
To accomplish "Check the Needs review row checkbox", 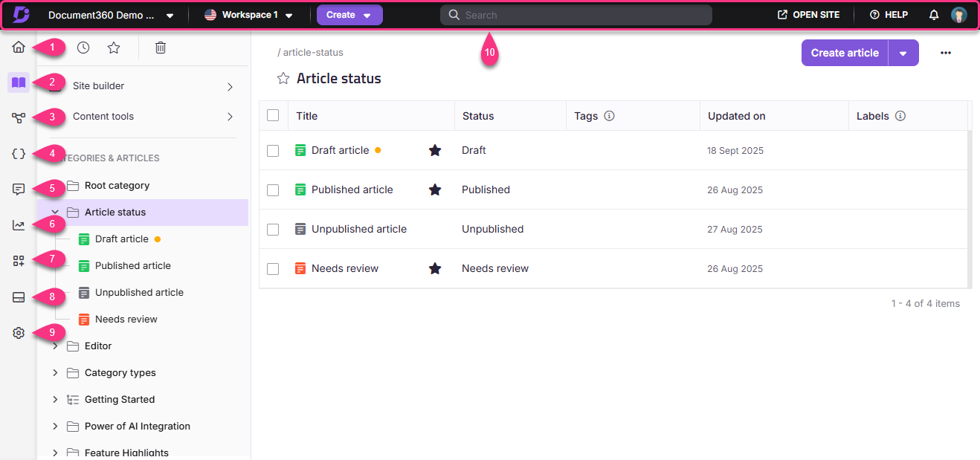I will (x=273, y=268).
